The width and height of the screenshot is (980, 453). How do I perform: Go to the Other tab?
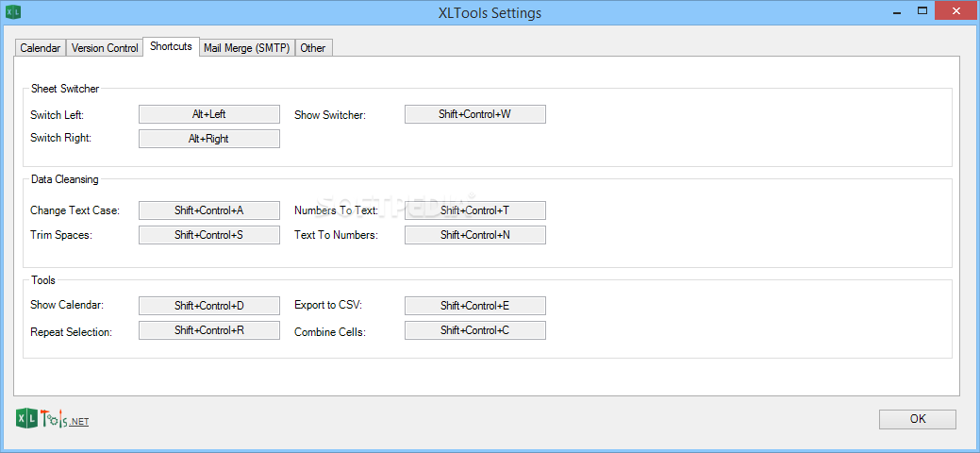coord(313,47)
